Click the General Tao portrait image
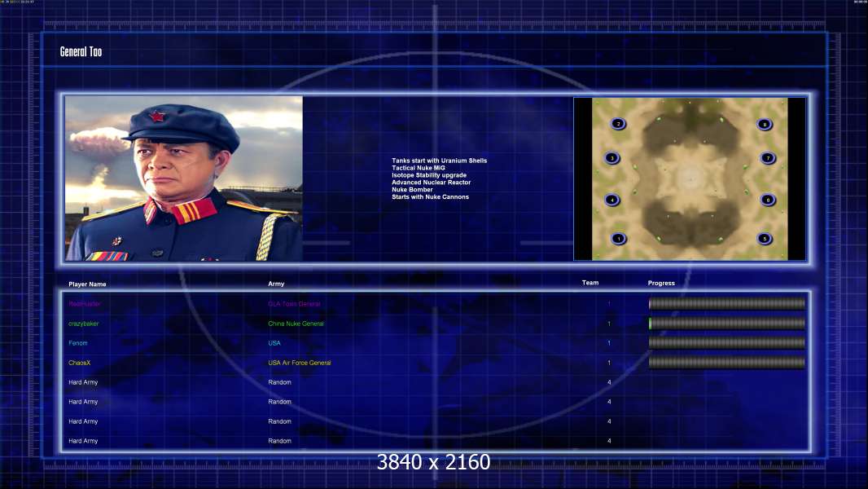The width and height of the screenshot is (868, 489). [x=184, y=178]
